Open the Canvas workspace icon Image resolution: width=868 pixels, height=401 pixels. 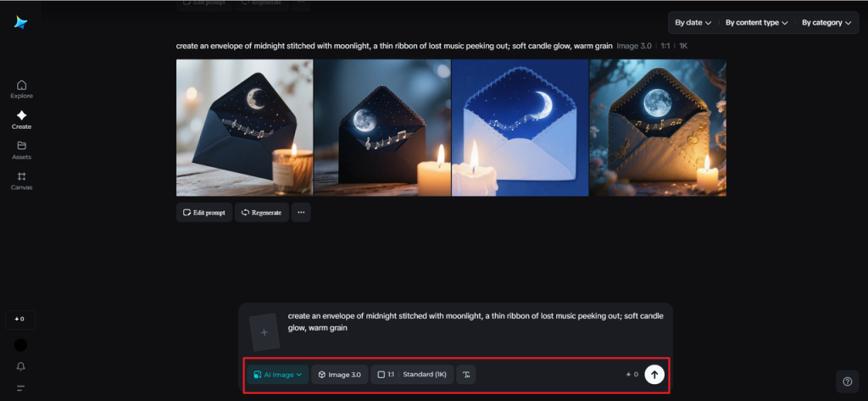point(21,180)
